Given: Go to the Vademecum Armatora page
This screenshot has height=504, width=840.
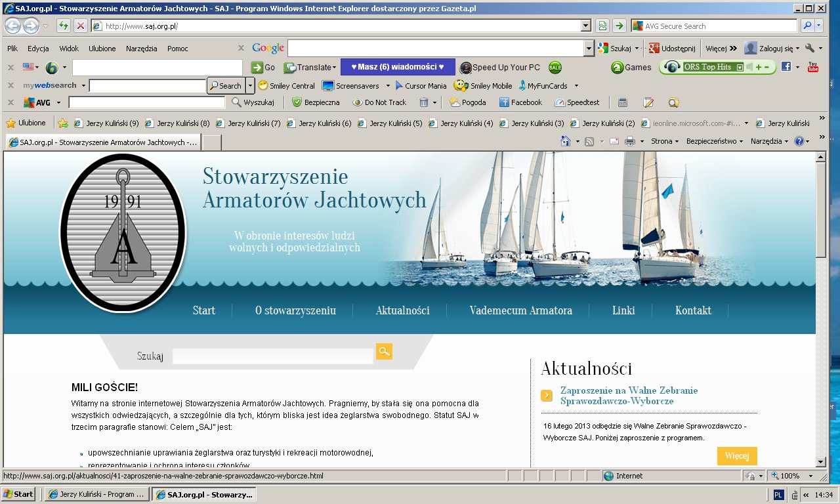Looking at the screenshot, I should (520, 310).
